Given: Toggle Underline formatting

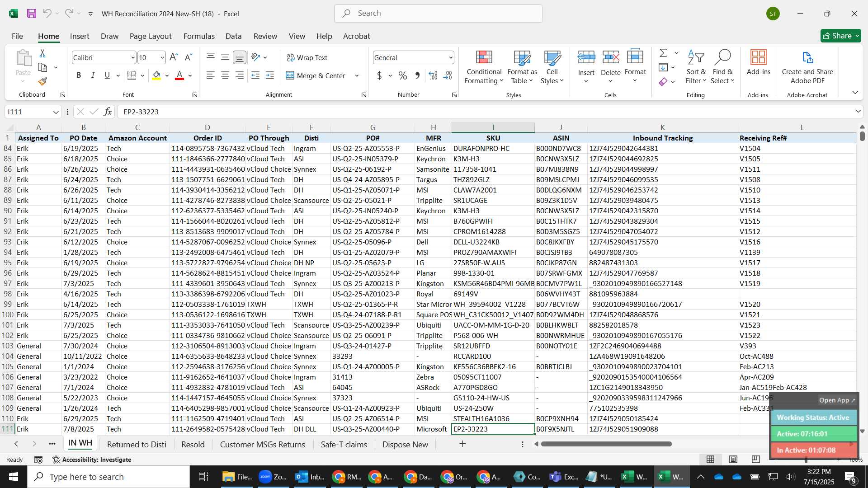Looking at the screenshot, I should 107,75.
